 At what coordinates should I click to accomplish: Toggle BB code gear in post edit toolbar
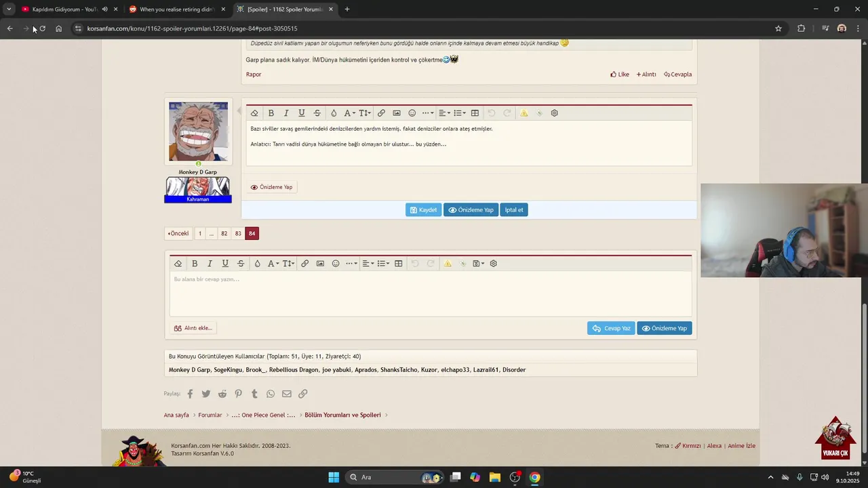pos(554,113)
